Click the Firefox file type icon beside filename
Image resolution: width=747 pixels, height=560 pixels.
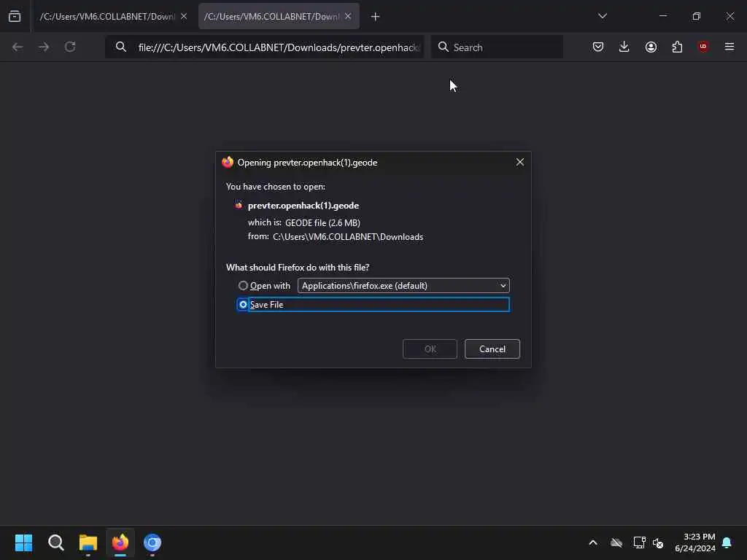(x=239, y=205)
